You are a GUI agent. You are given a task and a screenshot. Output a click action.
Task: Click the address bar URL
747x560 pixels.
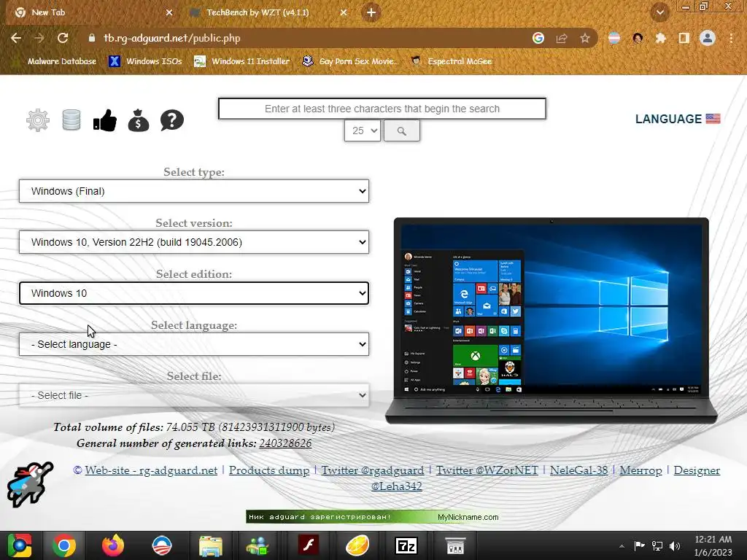click(x=172, y=38)
